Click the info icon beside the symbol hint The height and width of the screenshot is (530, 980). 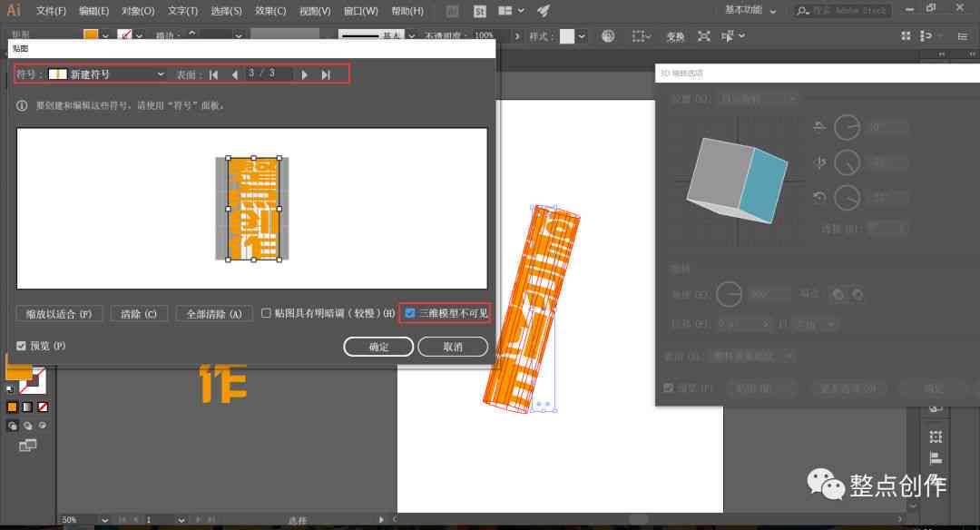click(22, 105)
